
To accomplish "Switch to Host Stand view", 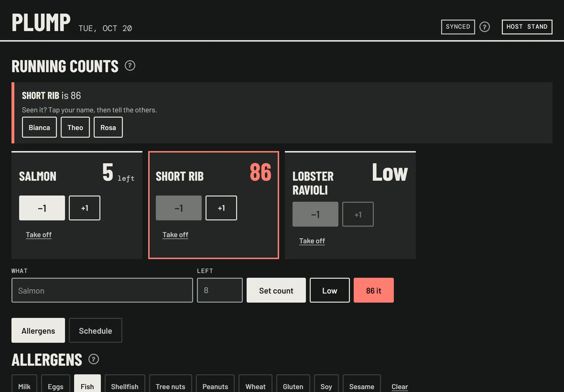I will point(527,27).
